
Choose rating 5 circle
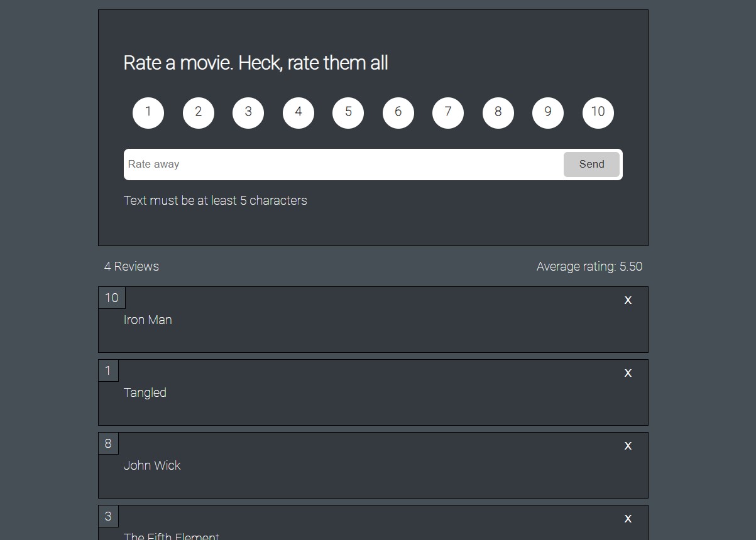click(348, 113)
